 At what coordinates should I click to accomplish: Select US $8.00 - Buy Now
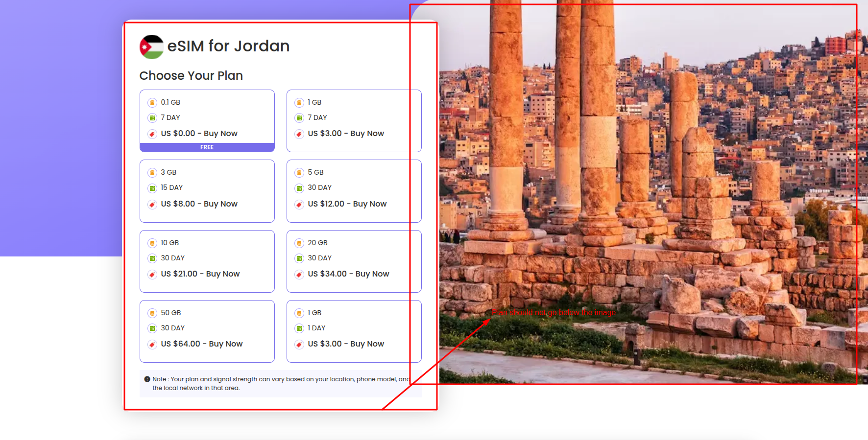click(x=199, y=204)
